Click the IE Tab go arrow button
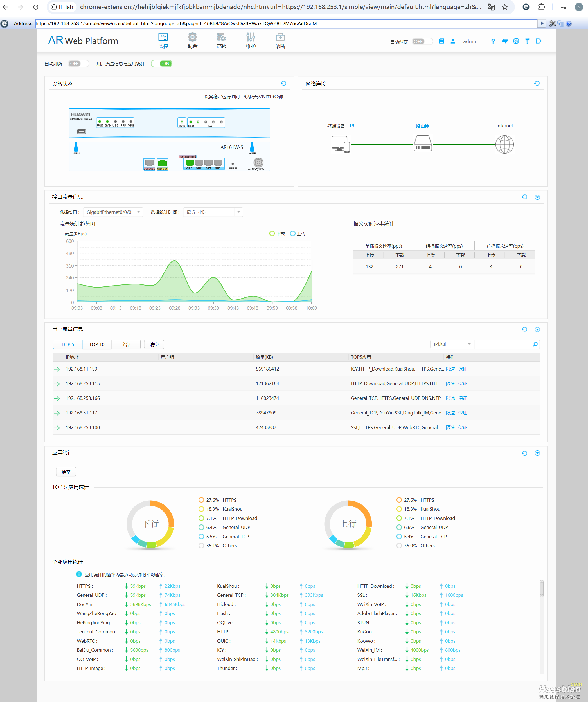The height and width of the screenshot is (702, 588). click(542, 23)
